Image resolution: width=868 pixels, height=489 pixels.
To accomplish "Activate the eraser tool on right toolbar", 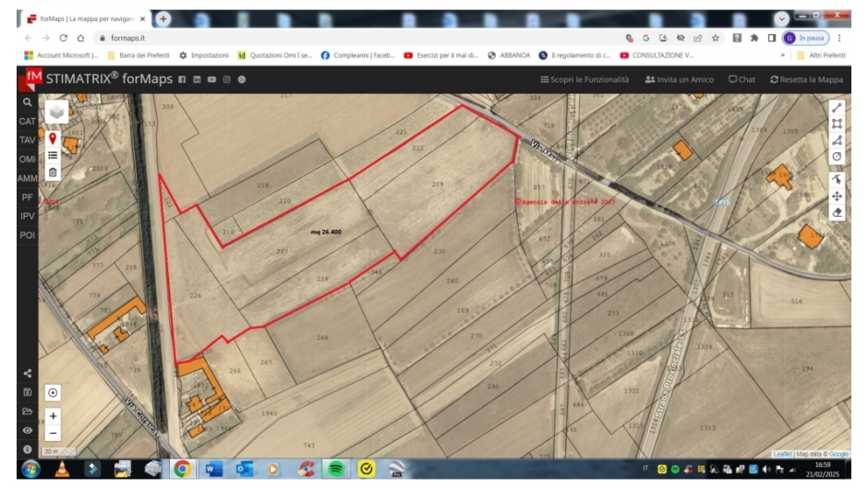I will point(837,212).
